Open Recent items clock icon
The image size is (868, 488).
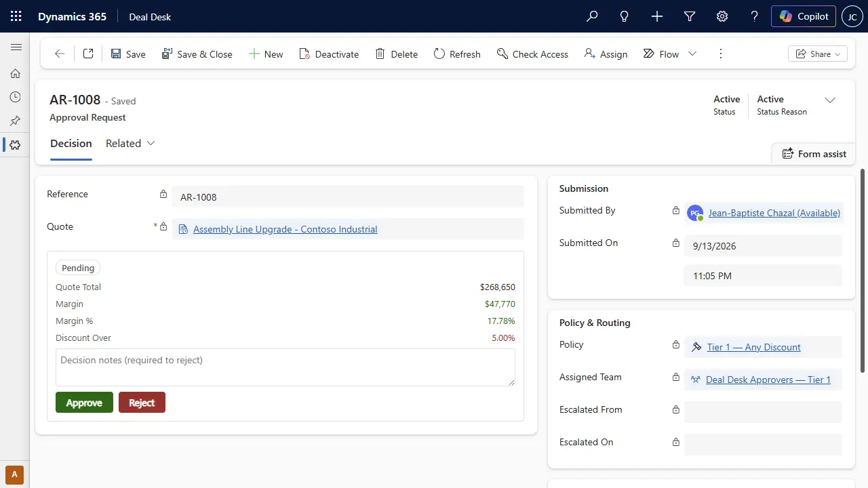click(x=15, y=97)
